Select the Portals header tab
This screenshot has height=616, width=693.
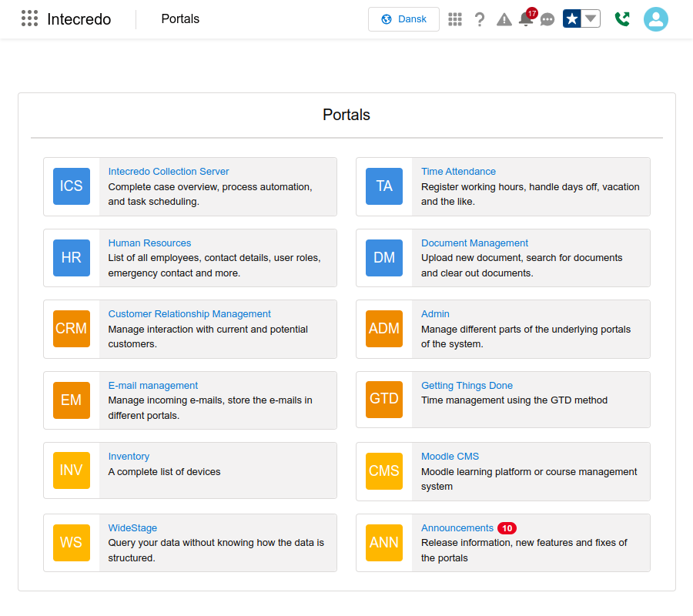point(180,19)
